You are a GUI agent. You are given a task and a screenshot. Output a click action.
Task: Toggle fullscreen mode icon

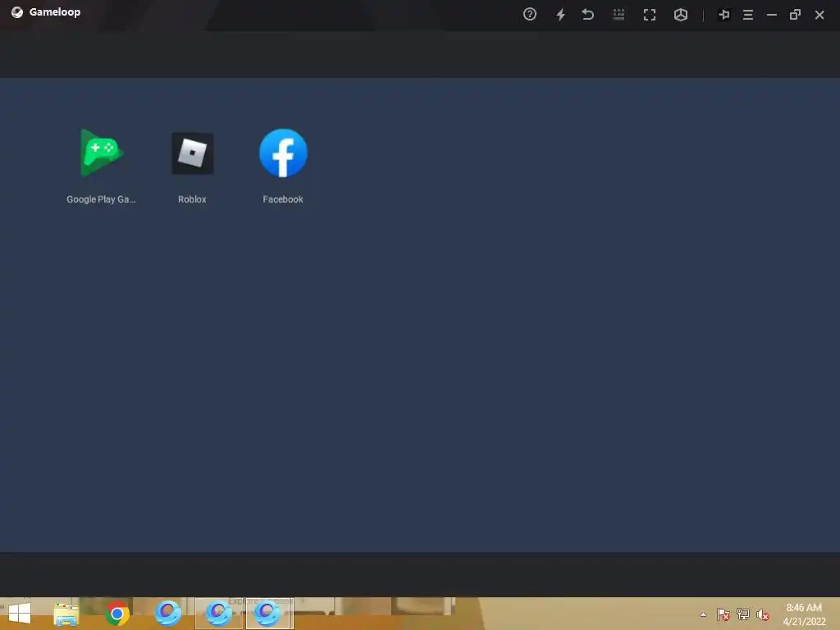coord(650,15)
